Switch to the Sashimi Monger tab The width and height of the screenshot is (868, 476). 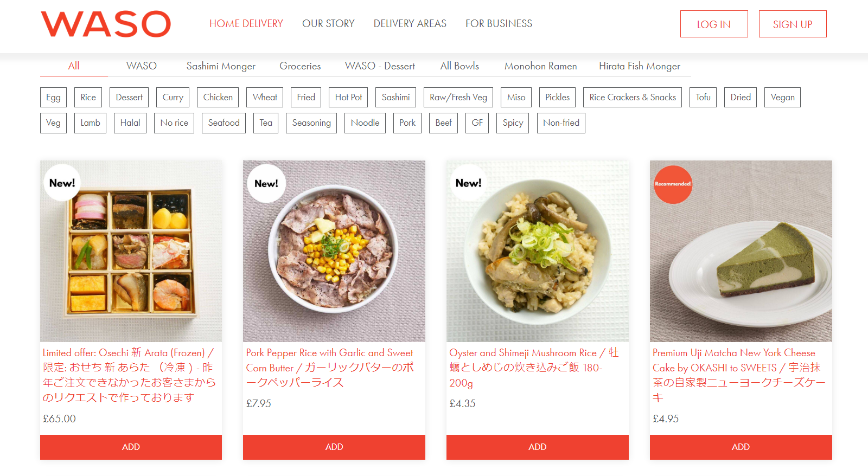221,66
